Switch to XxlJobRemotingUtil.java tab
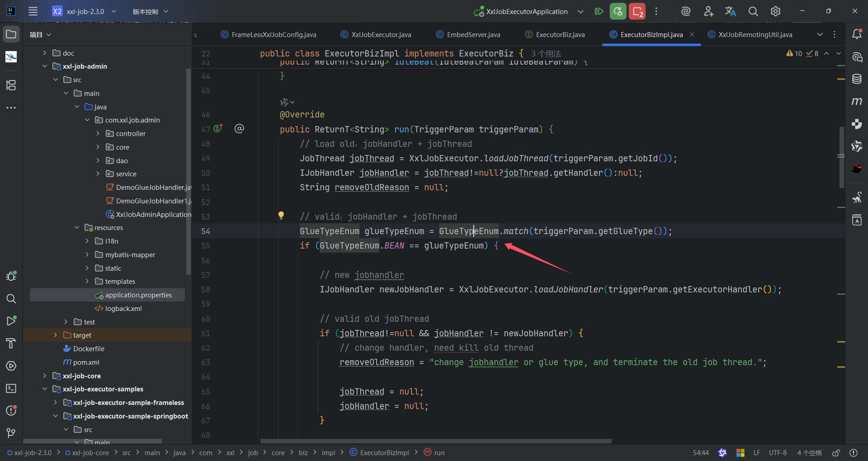868x461 pixels. (750, 35)
